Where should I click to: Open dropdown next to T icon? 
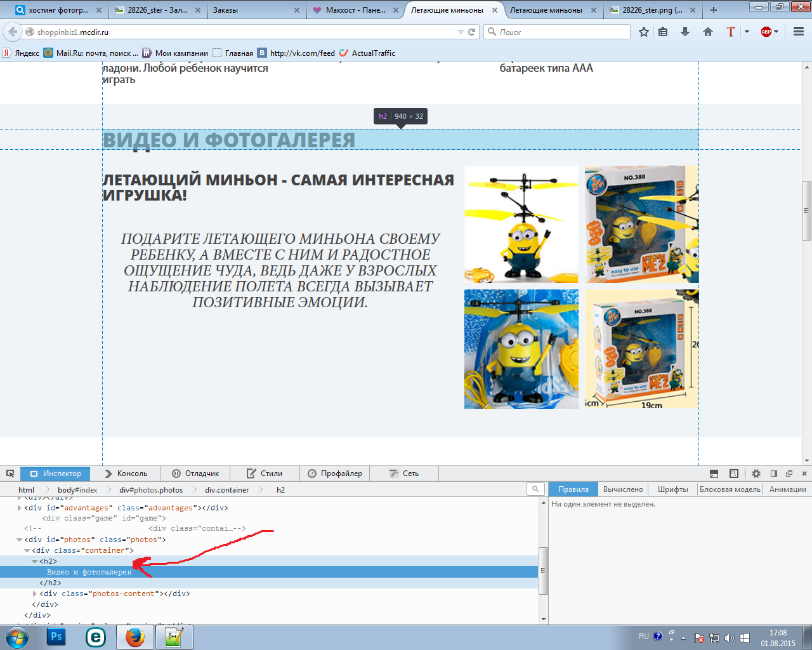[747, 32]
